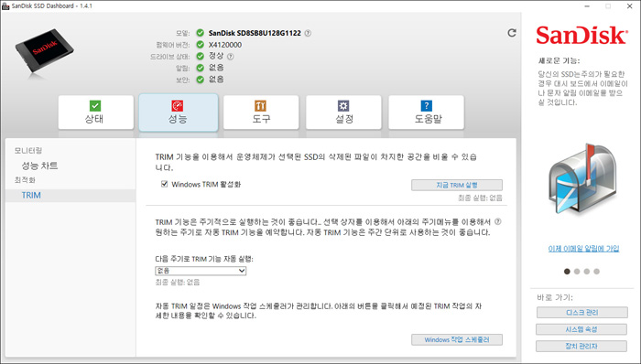Image resolution: width=641 pixels, height=364 pixels.
Task: Switch to the 도구 tab
Action: 261,112
